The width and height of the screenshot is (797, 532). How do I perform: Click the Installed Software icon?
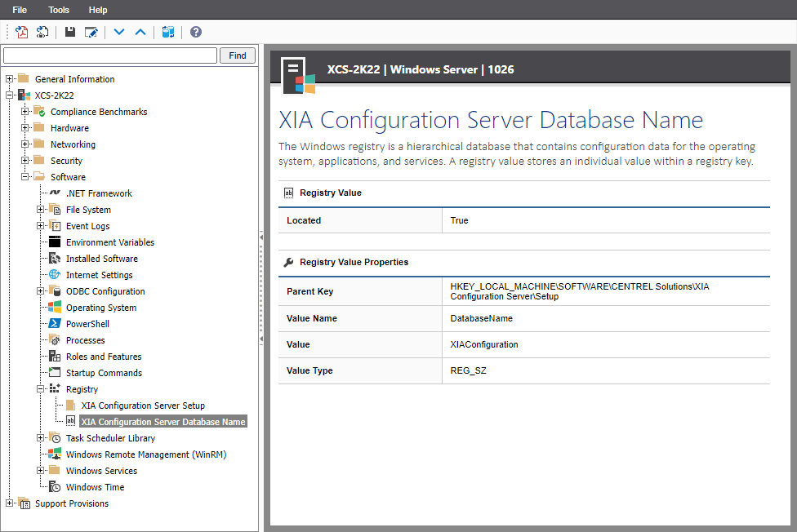55,258
